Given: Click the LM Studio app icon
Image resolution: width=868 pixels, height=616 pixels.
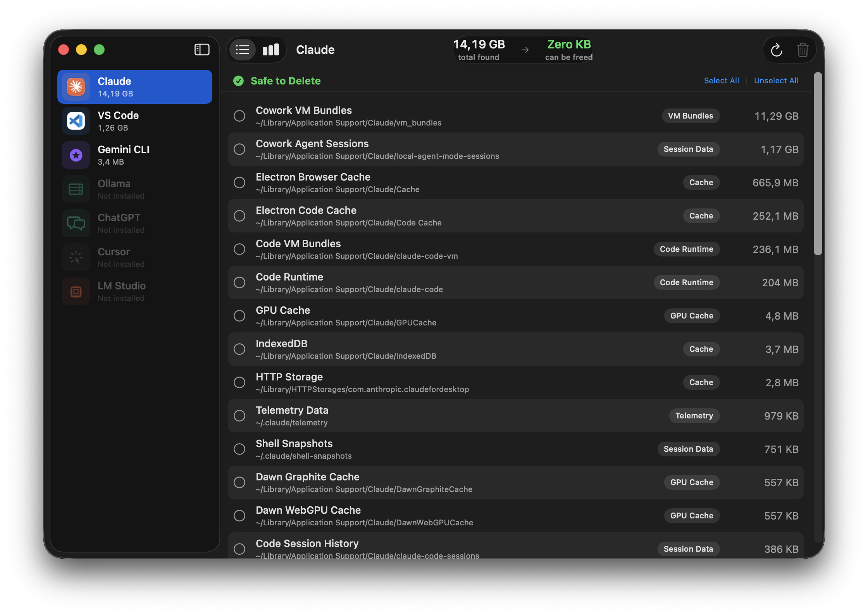Looking at the screenshot, I should coord(76,291).
